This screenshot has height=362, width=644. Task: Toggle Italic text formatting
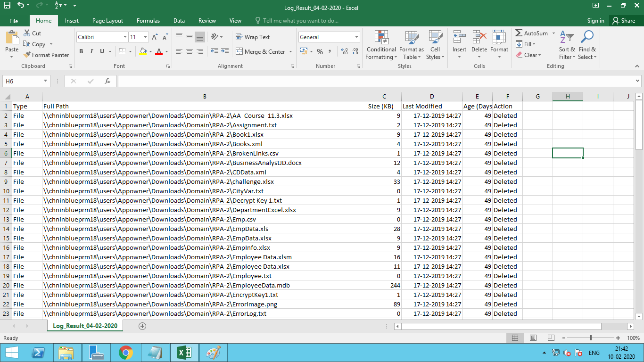[91, 51]
